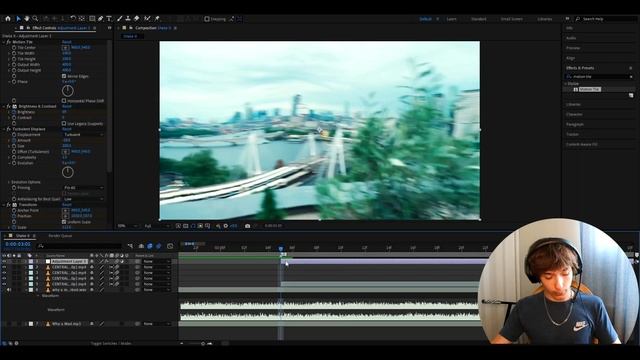Open the viewer resolution Full dropdown
The image size is (640, 360).
157,226
